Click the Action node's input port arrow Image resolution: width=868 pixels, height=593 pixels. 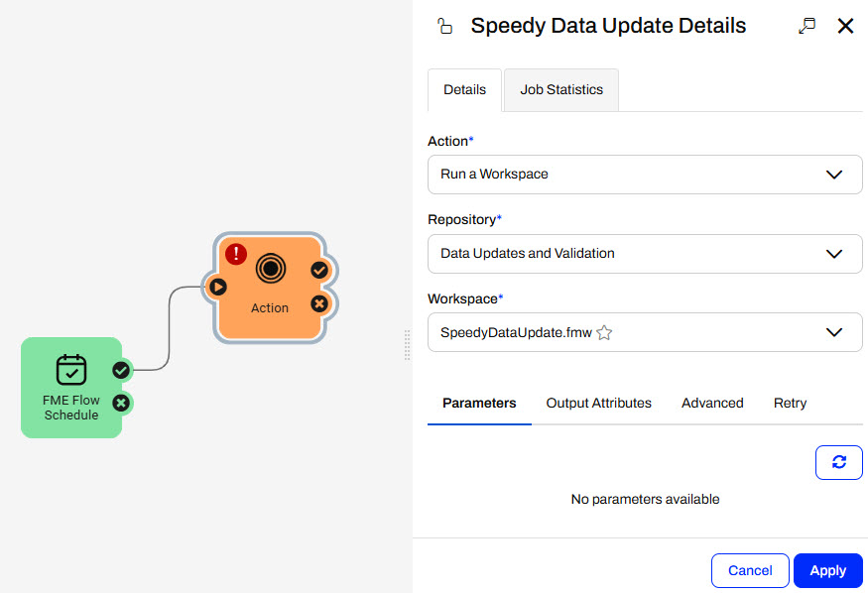[217, 288]
